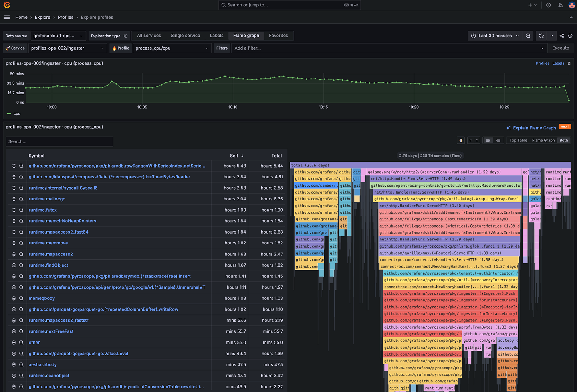Switch to the Labels tab
Image resolution: width=577 pixels, height=392 pixels.
click(216, 36)
